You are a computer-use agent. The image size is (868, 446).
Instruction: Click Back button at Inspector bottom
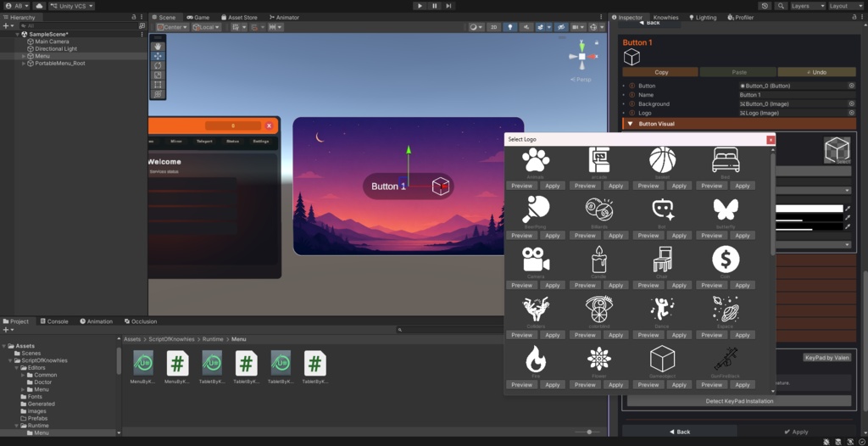(680, 432)
